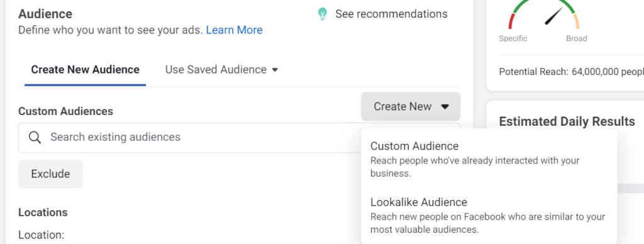Choose Custom Audience from the menu
The image size is (644, 244).
tap(489, 159)
